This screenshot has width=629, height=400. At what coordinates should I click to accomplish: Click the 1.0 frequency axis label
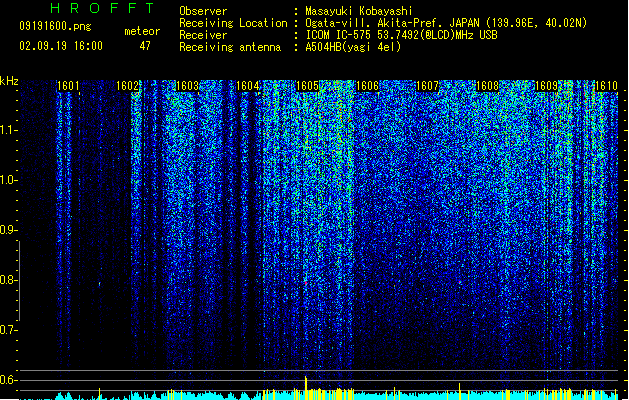(8, 180)
